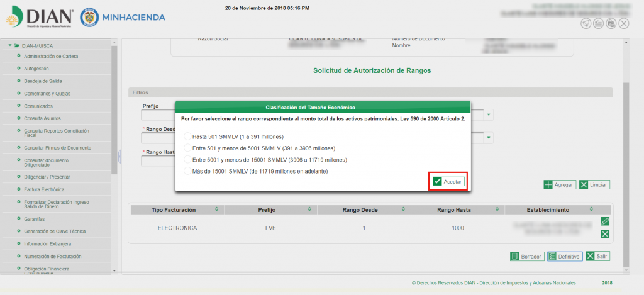Open the upper dropdown arrow beside the dialog
Viewport: 644px width, 295px height.
[489, 115]
